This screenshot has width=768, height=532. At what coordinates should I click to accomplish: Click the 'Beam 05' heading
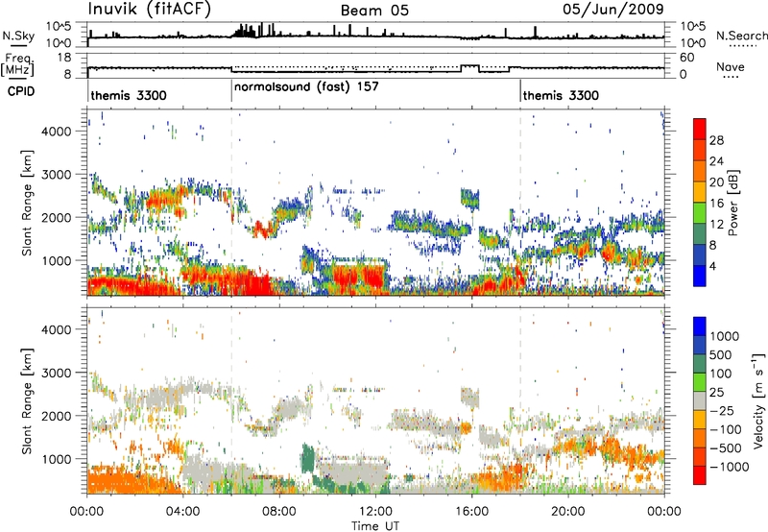pos(374,11)
